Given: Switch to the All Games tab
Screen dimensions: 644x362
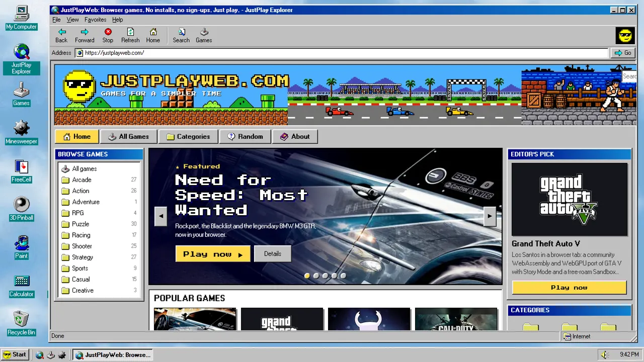Looking at the screenshot, I should pos(128,136).
